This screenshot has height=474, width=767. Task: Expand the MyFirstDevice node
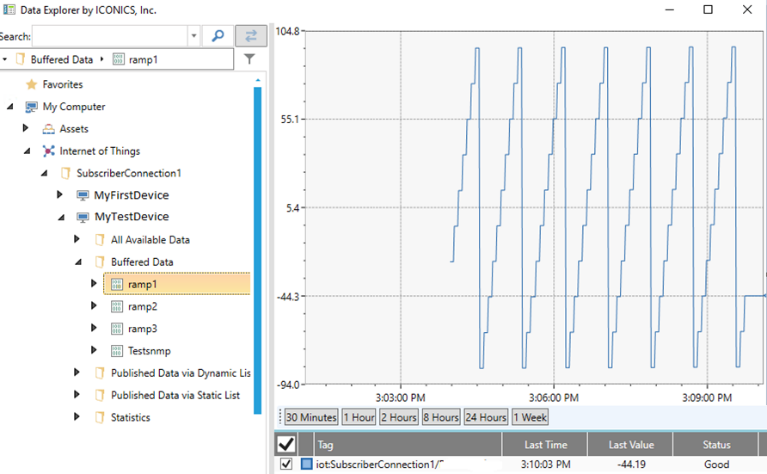[x=61, y=195]
